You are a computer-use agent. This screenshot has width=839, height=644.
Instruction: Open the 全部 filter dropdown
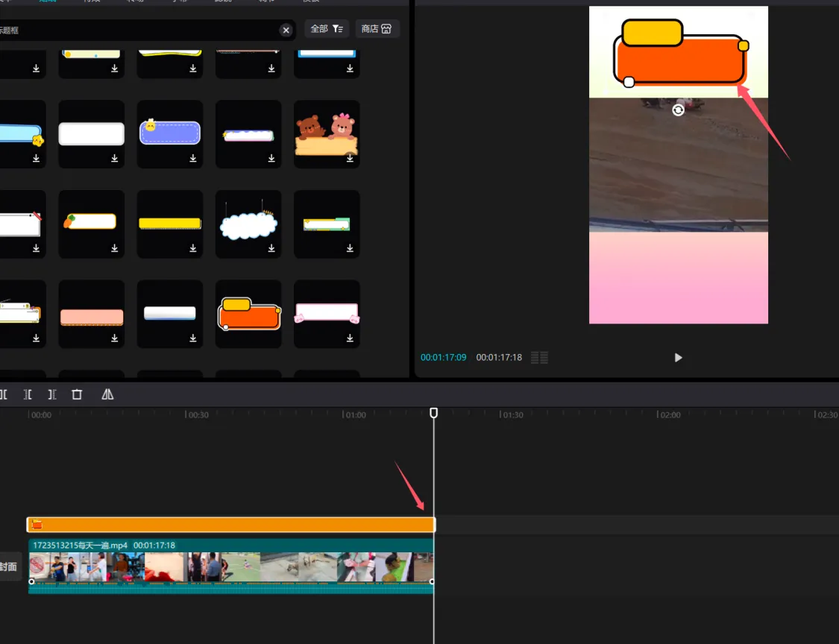(x=327, y=29)
